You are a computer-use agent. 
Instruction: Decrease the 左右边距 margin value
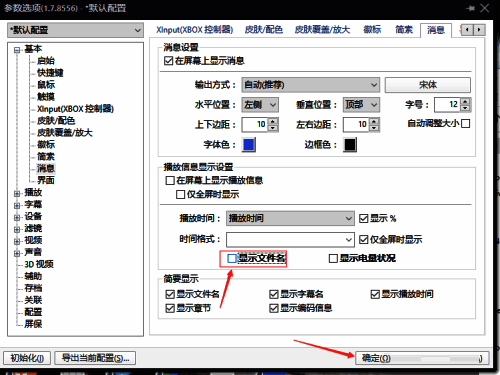pyautogui.click(x=374, y=128)
